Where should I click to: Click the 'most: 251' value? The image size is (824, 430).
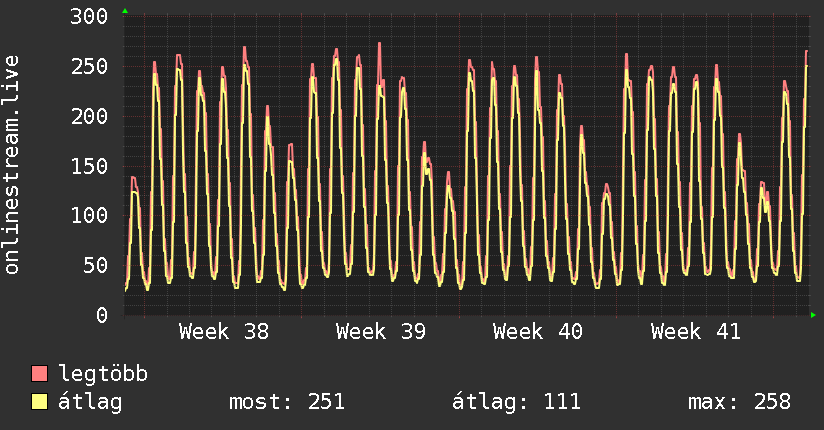click(287, 402)
